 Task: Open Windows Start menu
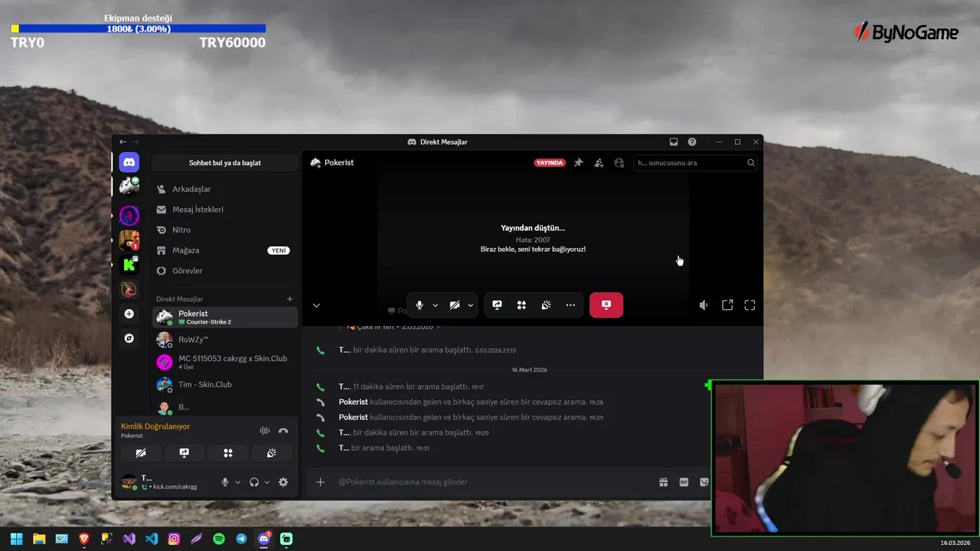(x=16, y=539)
